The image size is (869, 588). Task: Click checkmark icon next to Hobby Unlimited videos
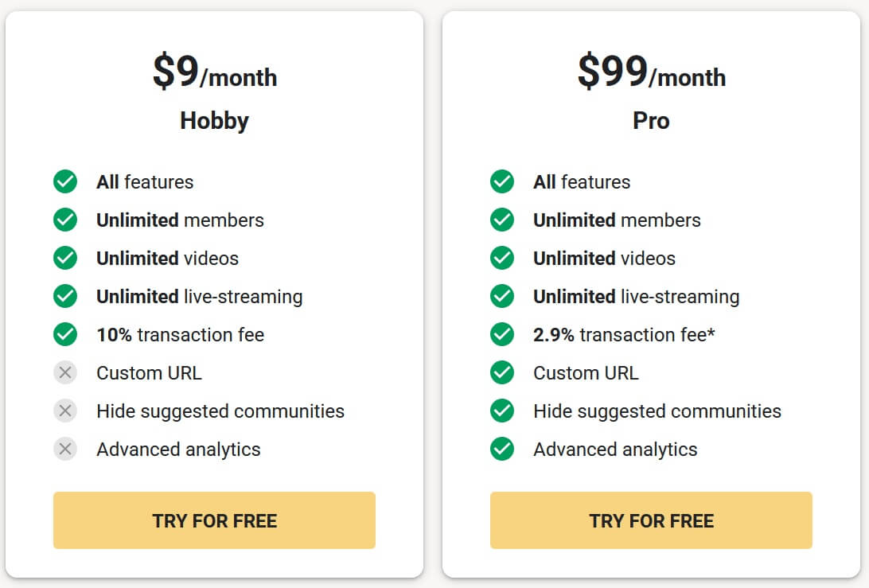click(65, 259)
